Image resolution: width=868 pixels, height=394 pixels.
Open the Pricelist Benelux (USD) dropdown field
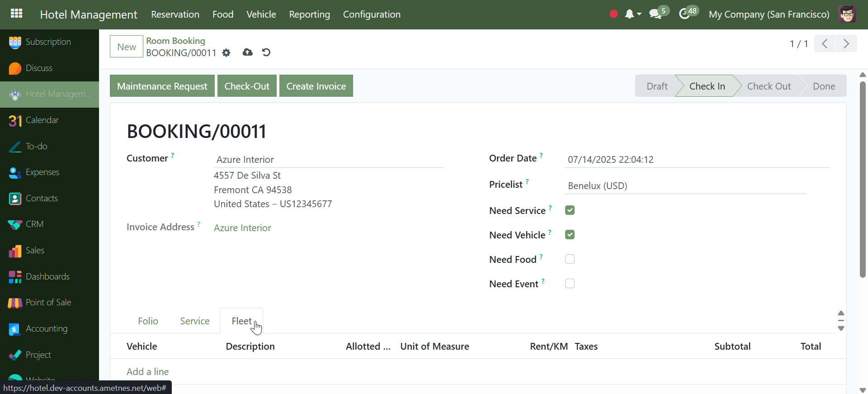[x=684, y=186]
